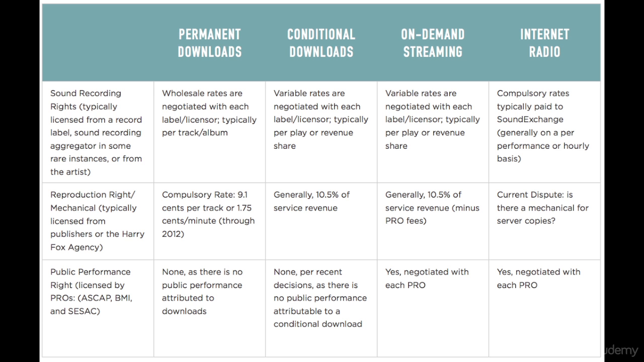This screenshot has height=362, width=644.
Task: Click the Udemy watermark logo
Action: point(620,350)
